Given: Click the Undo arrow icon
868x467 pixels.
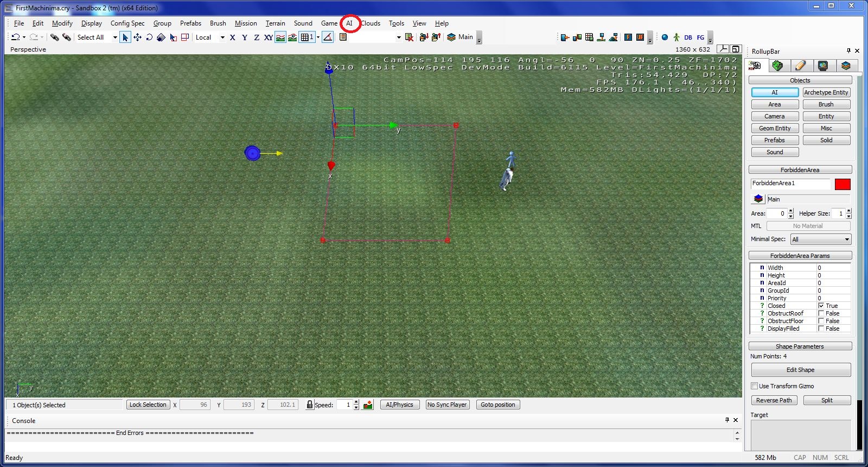Looking at the screenshot, I should tap(16, 37).
